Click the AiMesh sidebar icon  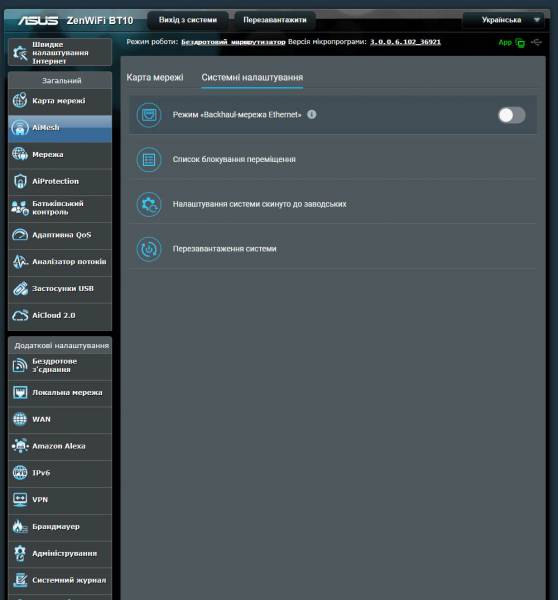20,127
